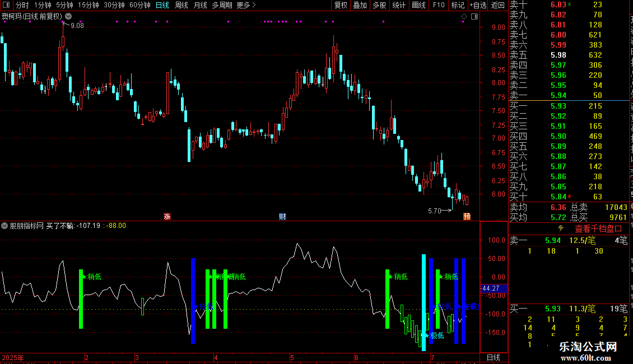Click 卖均 value 6.36
This screenshot has width=633, height=364.
[558, 207]
